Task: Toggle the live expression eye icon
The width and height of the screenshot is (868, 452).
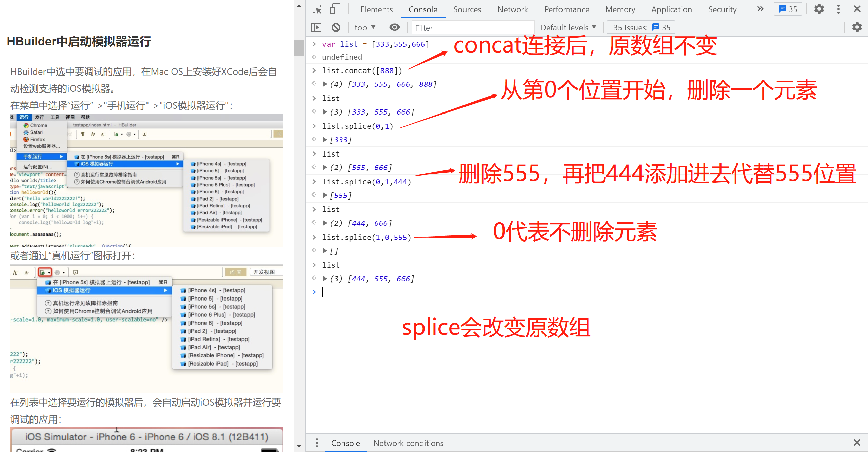Action: pos(394,27)
